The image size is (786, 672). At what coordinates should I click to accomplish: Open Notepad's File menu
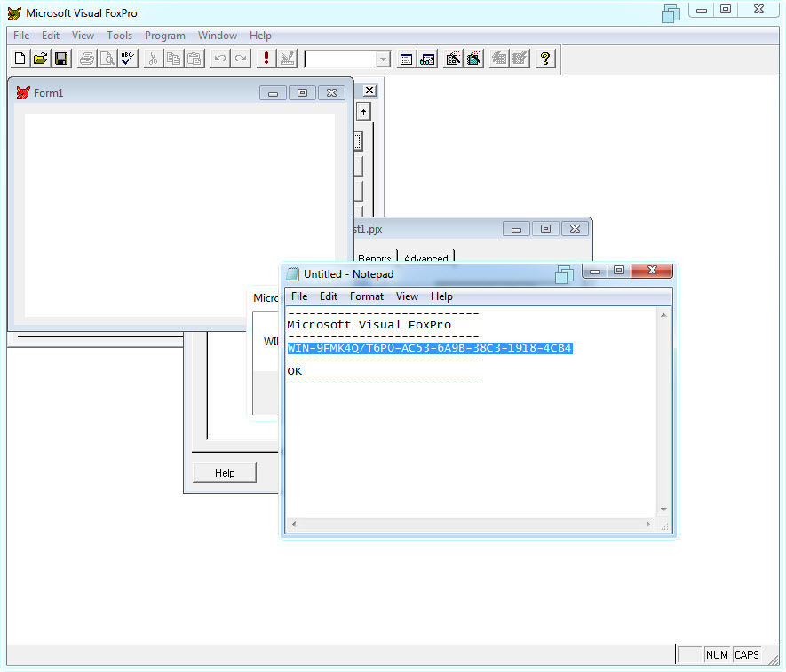[x=299, y=296]
